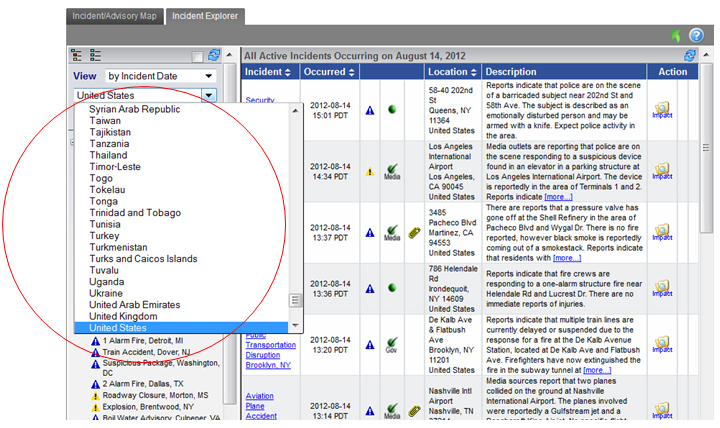Click Media verified icon in Los Angeles row

392,172
